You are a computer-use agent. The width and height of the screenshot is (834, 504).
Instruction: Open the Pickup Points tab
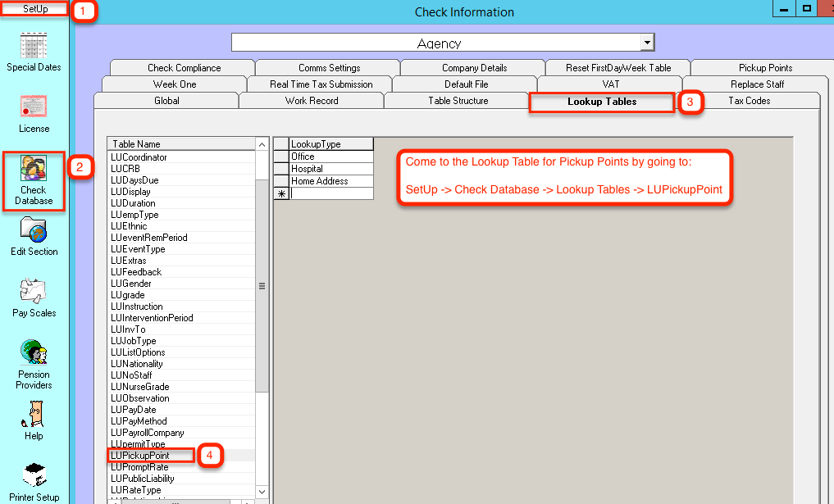[x=765, y=68]
